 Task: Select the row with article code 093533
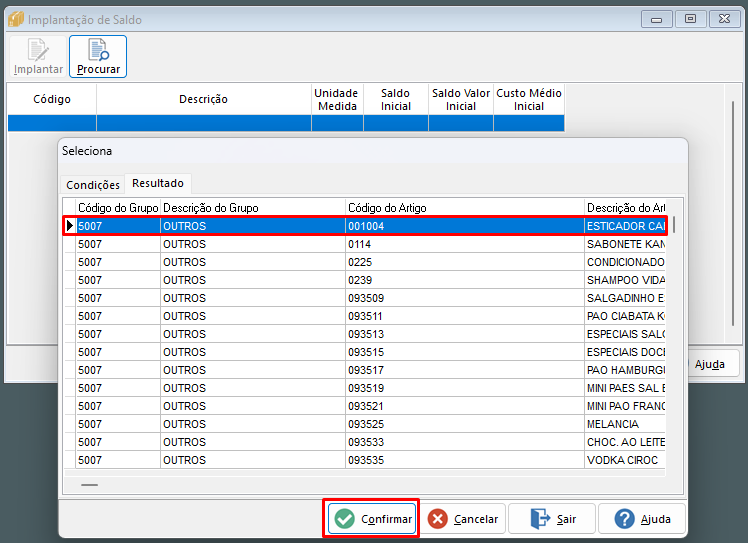click(x=365, y=442)
